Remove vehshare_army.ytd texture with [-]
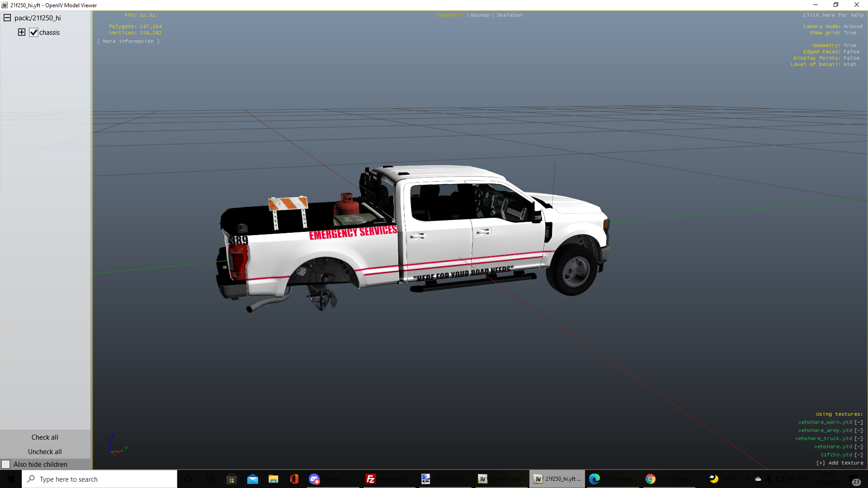Image resolution: width=868 pixels, height=488 pixels. pos(858,431)
